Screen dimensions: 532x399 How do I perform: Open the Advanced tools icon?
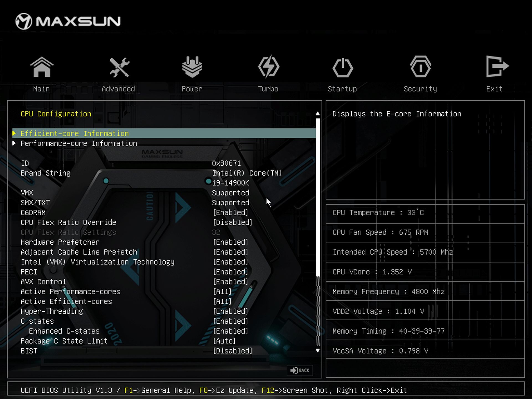click(x=119, y=67)
